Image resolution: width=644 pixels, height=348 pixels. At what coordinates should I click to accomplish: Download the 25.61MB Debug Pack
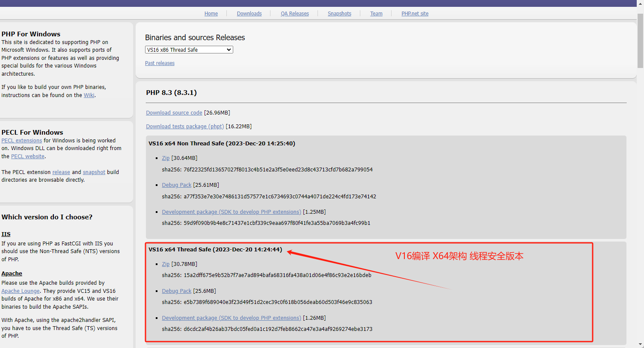[176, 185]
